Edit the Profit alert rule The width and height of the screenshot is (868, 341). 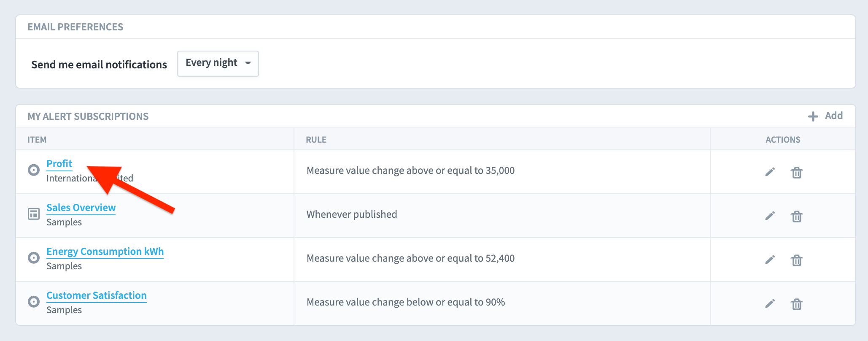(x=770, y=172)
